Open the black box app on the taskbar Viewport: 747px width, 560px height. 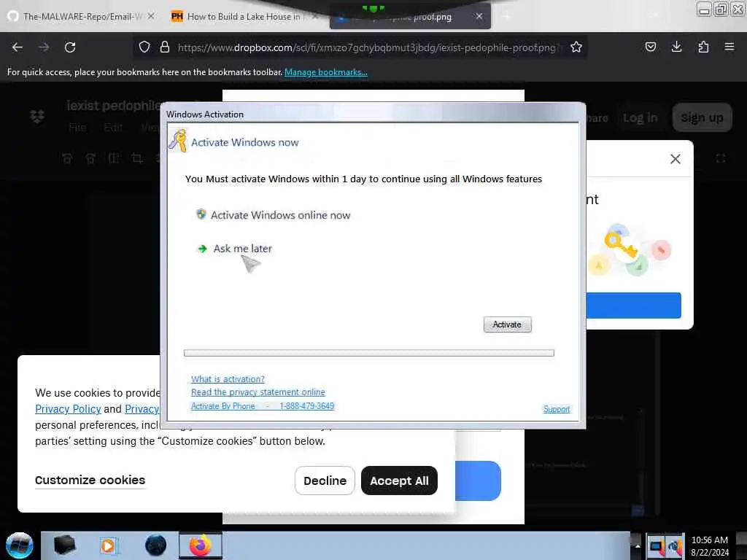click(x=65, y=545)
